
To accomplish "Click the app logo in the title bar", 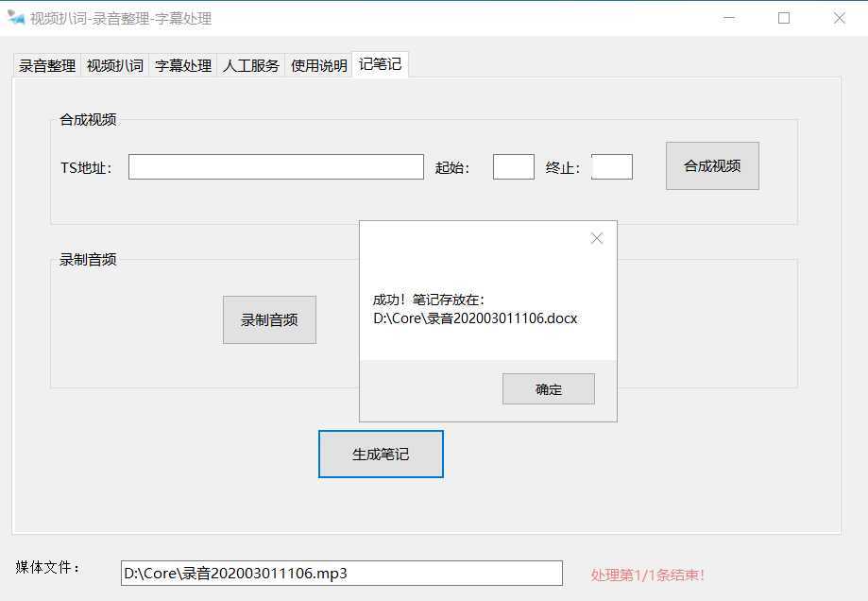I will (x=14, y=18).
